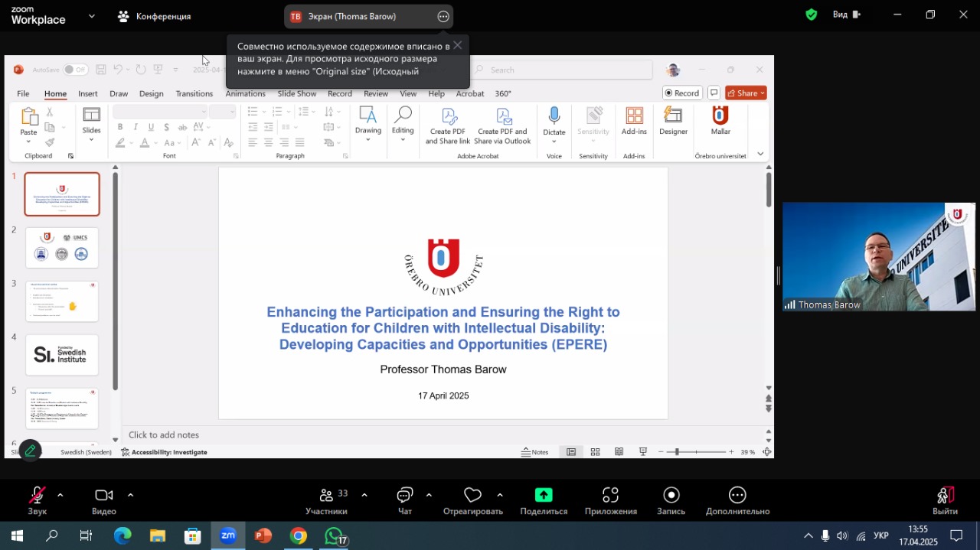Click the green annotation pencil button
Screen dimensions: 980x550
pos(31,451)
